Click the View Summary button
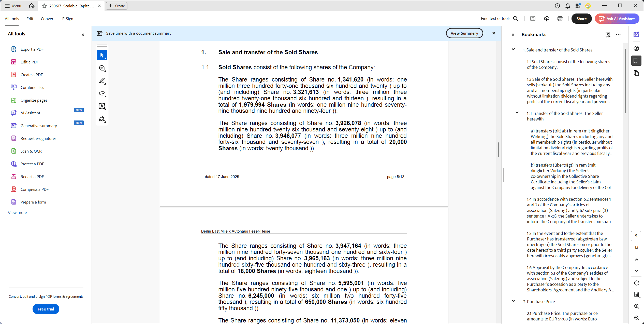The height and width of the screenshot is (324, 644). pos(464,33)
